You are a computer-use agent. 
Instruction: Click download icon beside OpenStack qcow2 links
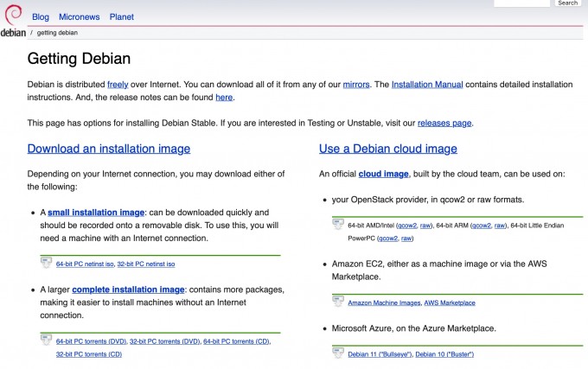(339, 223)
